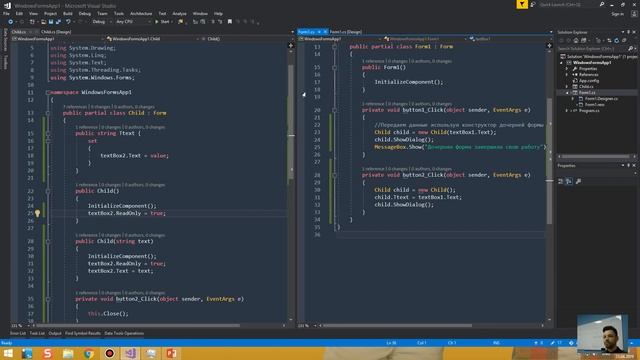Open PowerPoint from the taskbar

tap(171, 353)
